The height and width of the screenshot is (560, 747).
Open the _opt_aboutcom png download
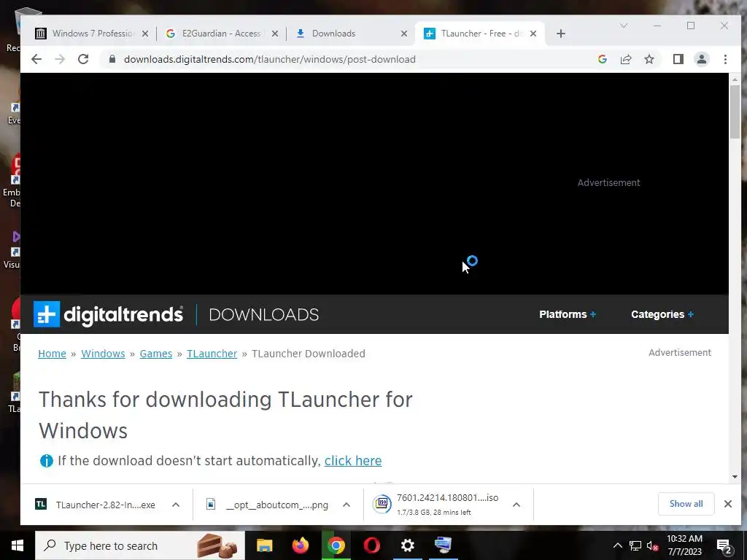pos(267,505)
